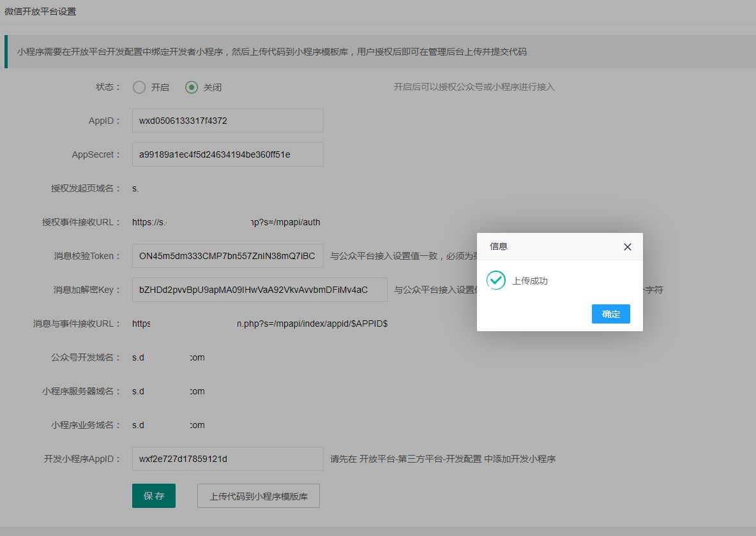Click the 小程序业务域名 domain value
Image resolution: width=756 pixels, height=536 pixels.
coord(168,425)
